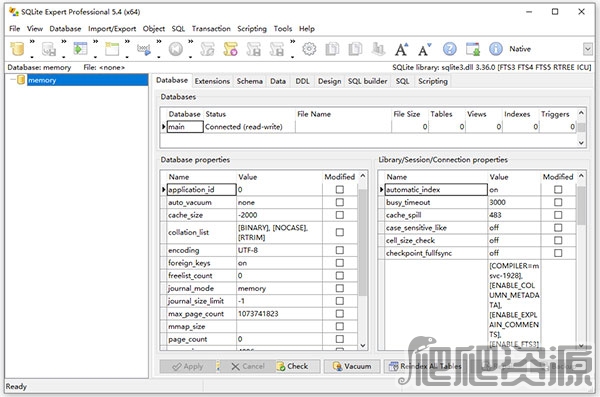The image size is (600, 397).
Task: Toggle the Modified checkbox for application_id
Action: (x=339, y=190)
